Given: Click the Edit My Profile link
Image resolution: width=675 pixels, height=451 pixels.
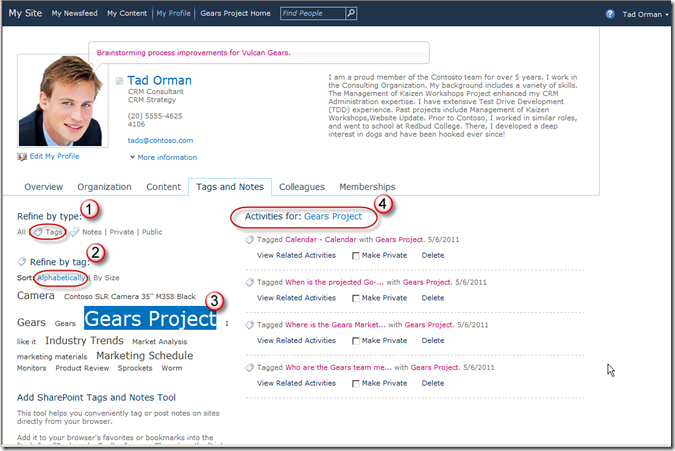Looking at the screenshot, I should tap(54, 156).
